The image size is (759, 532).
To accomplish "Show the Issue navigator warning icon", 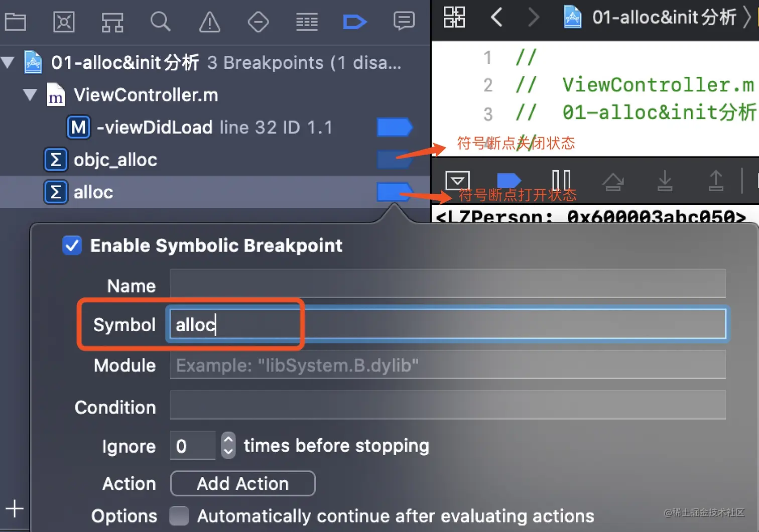I will click(x=209, y=22).
